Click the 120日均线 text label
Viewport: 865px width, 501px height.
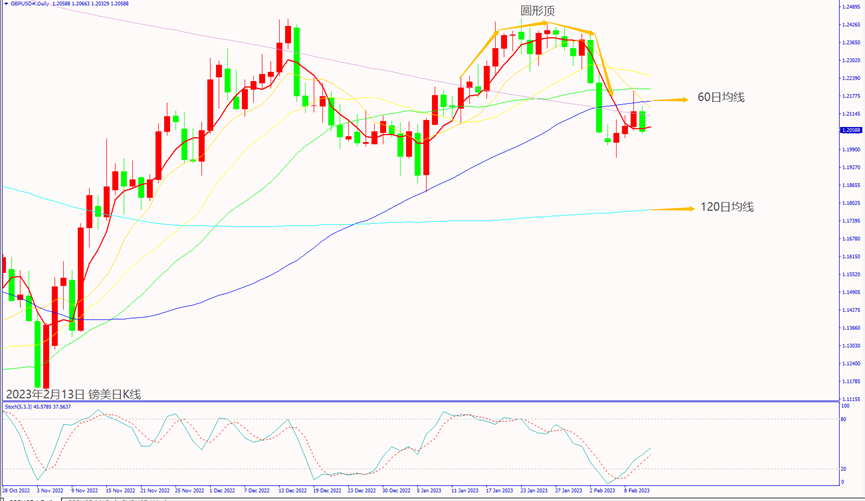coord(726,207)
